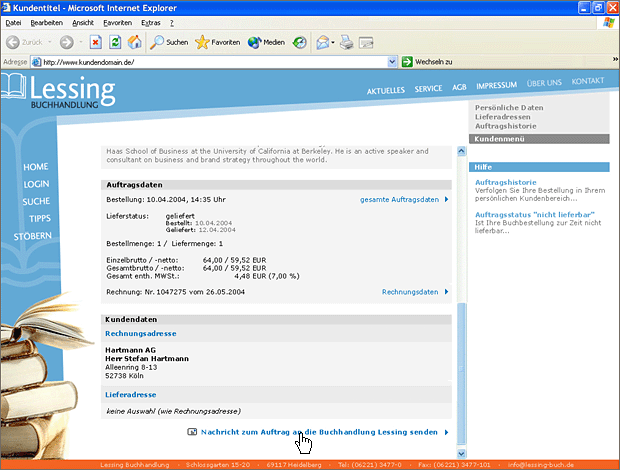Open the Bearbeiten menu
Viewport: 620px width, 470px height.
click(47, 23)
